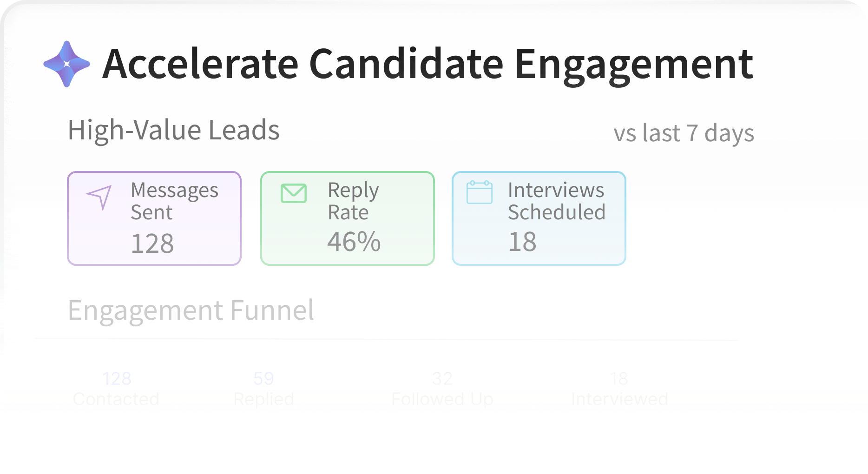Click the Engagement Funnel section heading
Screen dimensions: 868x474
[191, 310]
